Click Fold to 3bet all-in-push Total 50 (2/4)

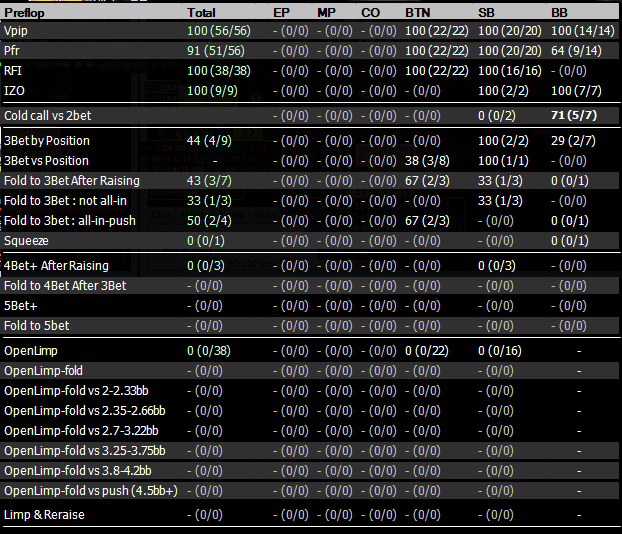209,221
